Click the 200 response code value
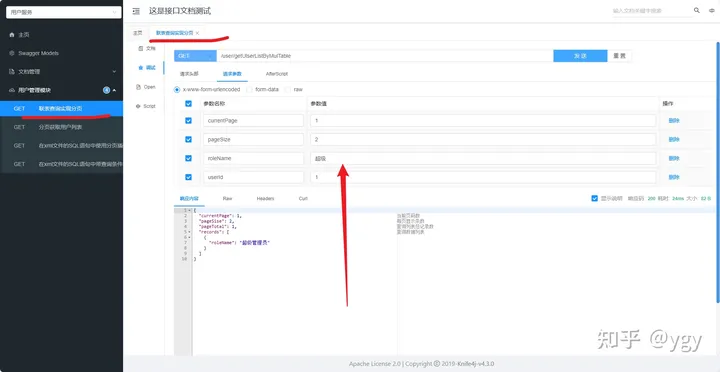This screenshot has height=372, width=720. pyautogui.click(x=651, y=199)
